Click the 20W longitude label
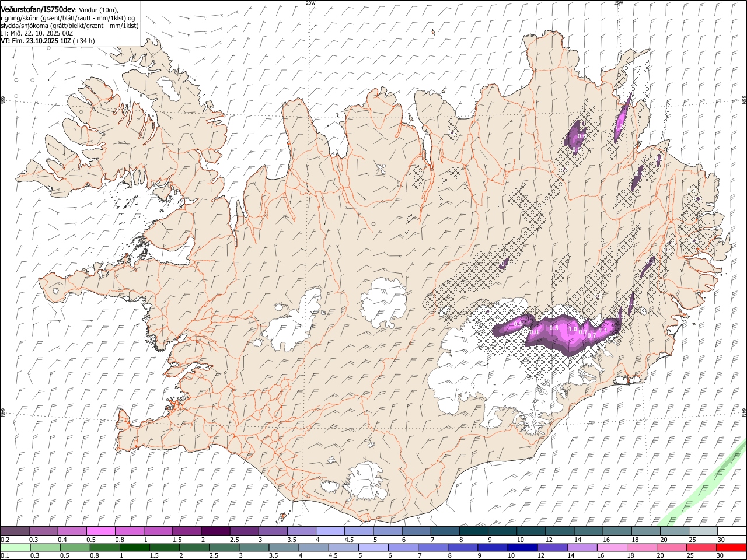This screenshot has height=560, width=747. 310,3
